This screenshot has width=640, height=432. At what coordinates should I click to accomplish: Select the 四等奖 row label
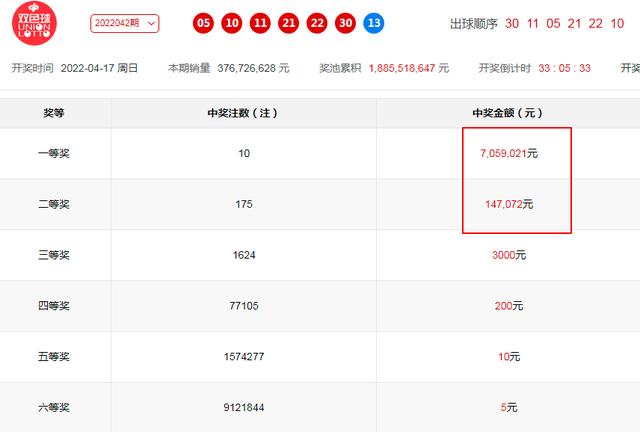click(54, 306)
